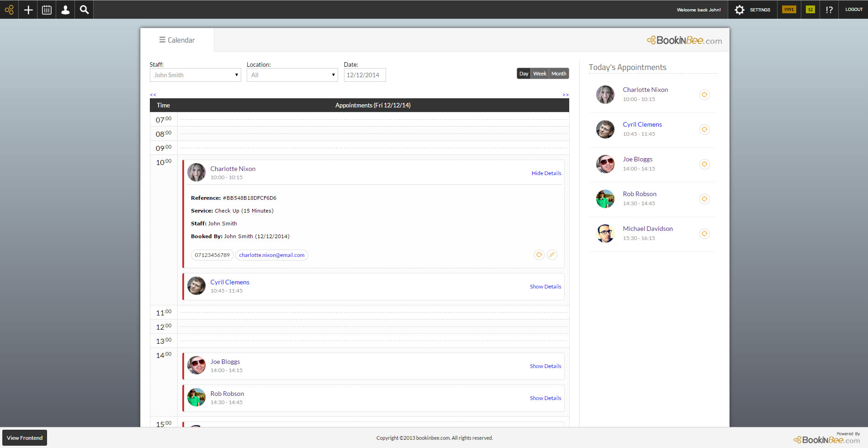The width and height of the screenshot is (868, 448).
Task: Open the Location dropdown
Action: (292, 75)
